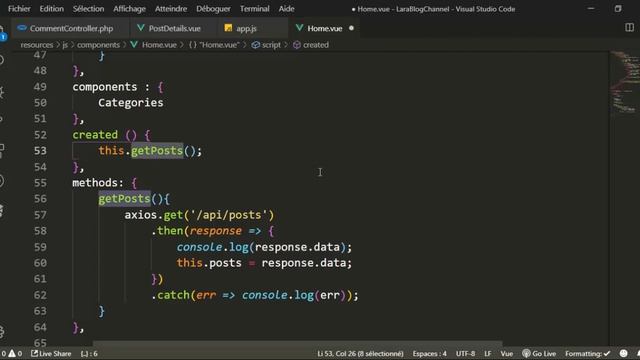This screenshot has width=640, height=360.
Task: Click the split editor icon
Action: 629,27
